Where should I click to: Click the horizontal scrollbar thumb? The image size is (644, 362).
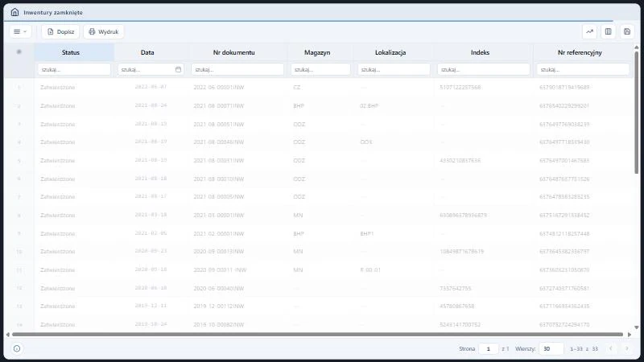[x=317, y=335]
